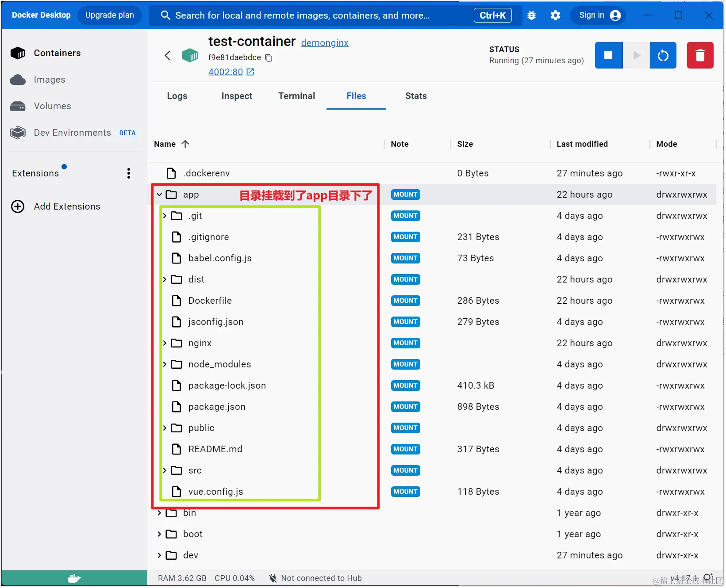Click the .dockerenv file icon

(171, 173)
